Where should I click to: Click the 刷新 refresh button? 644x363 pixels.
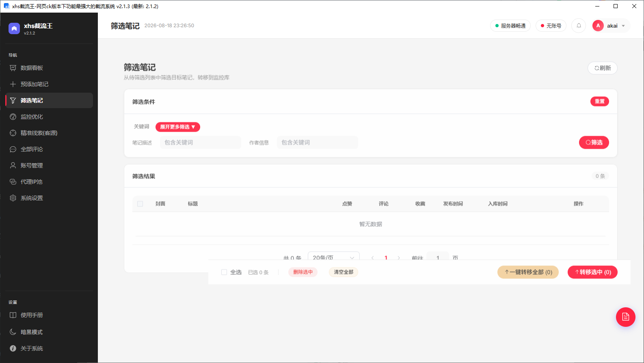click(603, 68)
